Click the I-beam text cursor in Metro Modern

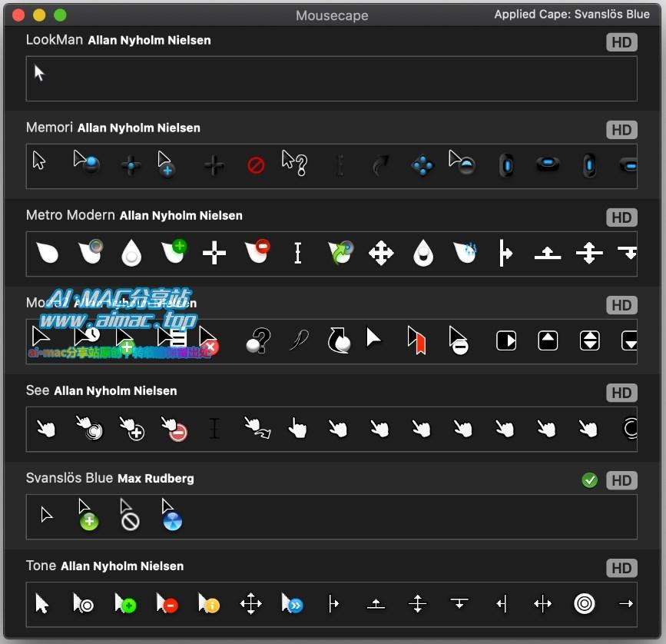(298, 253)
